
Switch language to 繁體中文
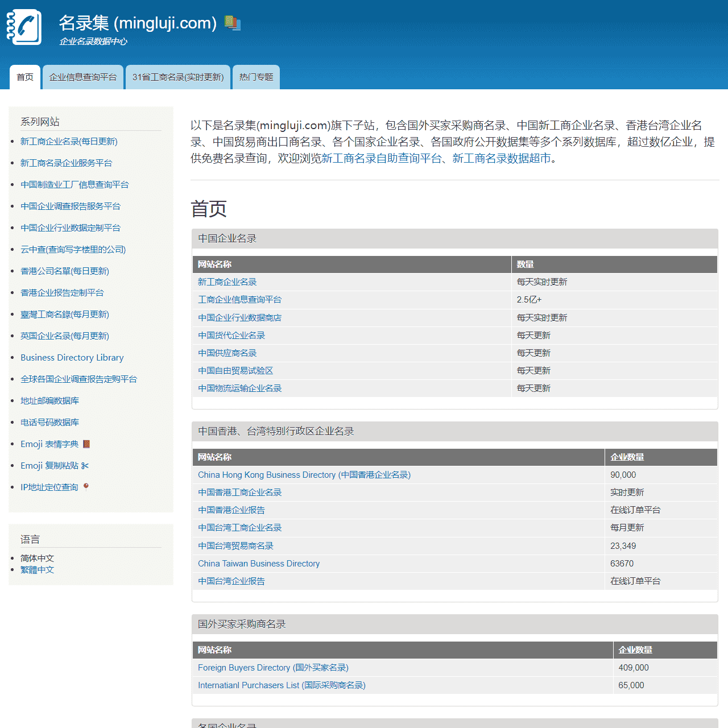(37, 569)
